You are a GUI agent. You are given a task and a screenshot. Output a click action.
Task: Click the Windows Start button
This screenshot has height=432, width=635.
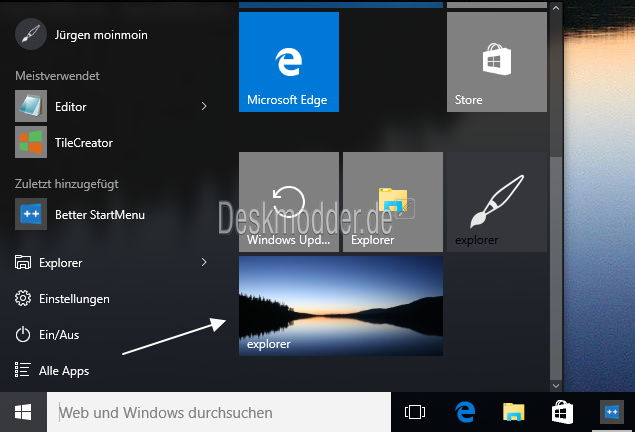click(x=23, y=412)
